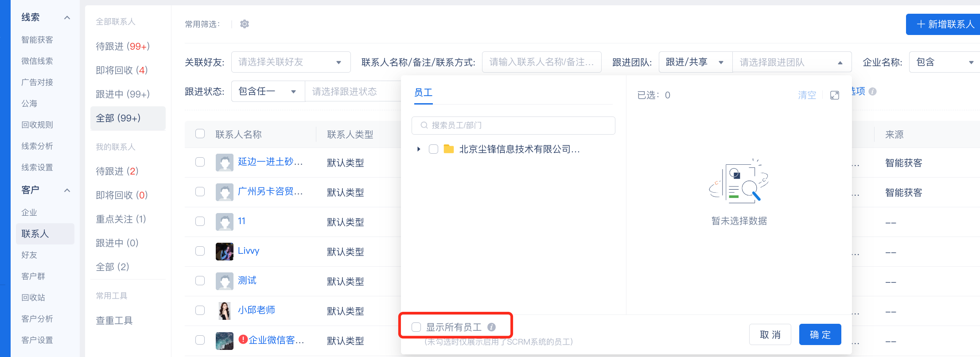Screen dimensions: 980x357
Task: Click the 小邱老师 contact avatar
Action: point(225,311)
